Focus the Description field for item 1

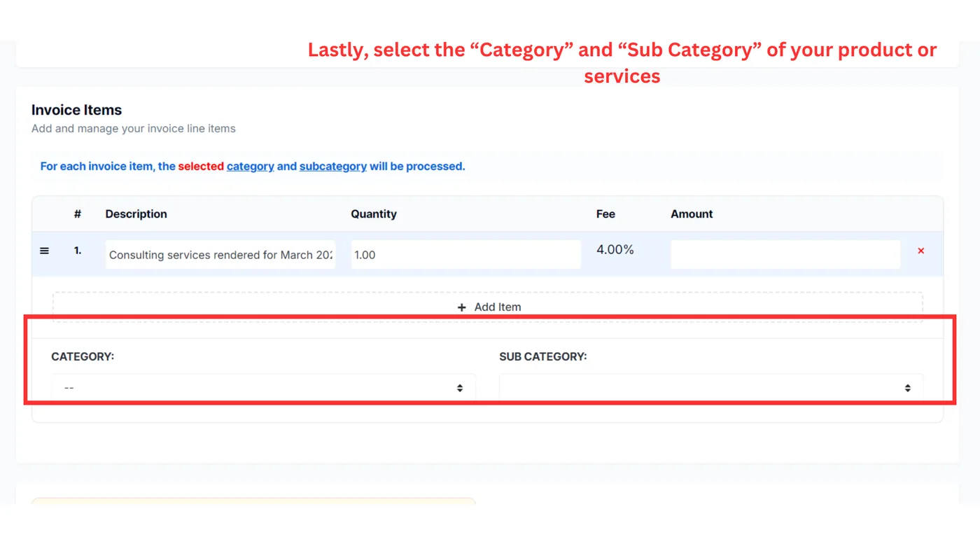click(220, 255)
